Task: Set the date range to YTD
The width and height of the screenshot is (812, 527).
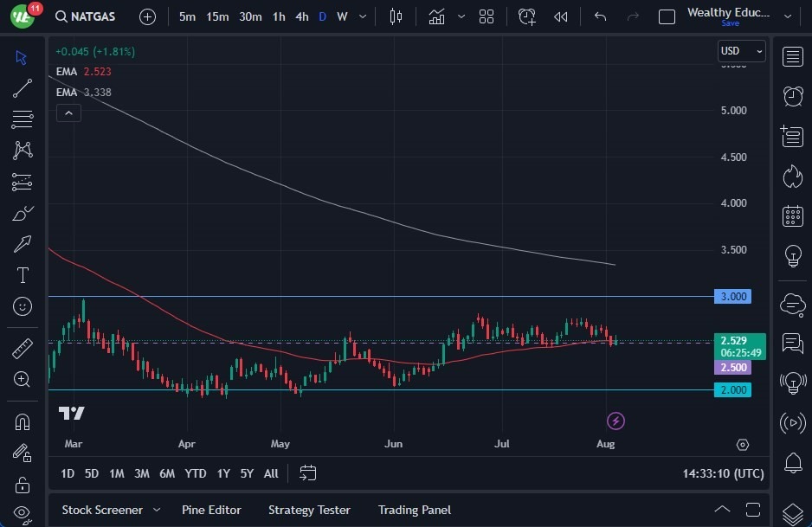Action: point(196,473)
